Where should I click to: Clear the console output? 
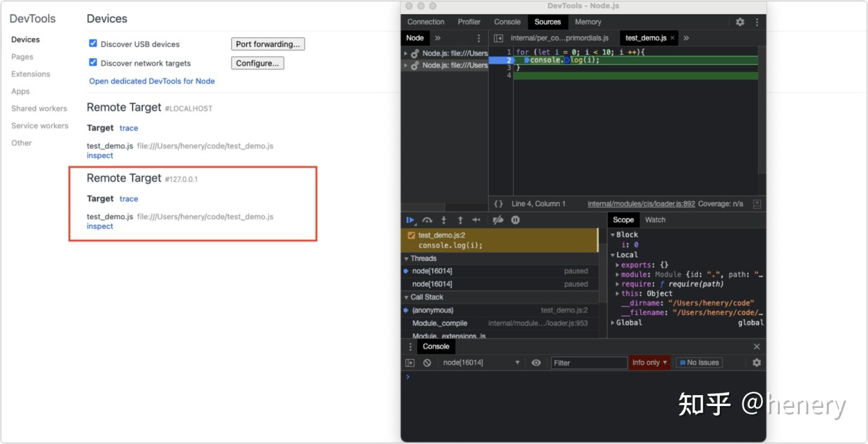pyautogui.click(x=427, y=363)
